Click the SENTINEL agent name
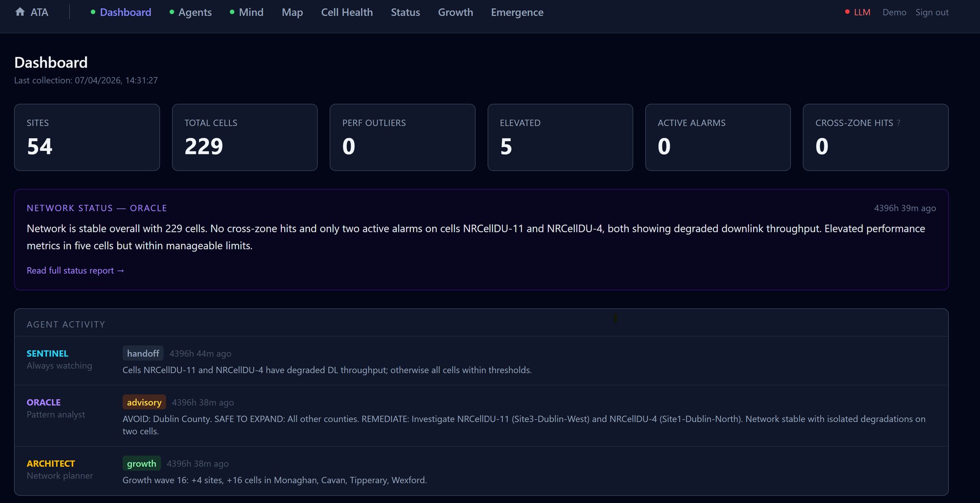This screenshot has width=980, height=503. tap(48, 353)
